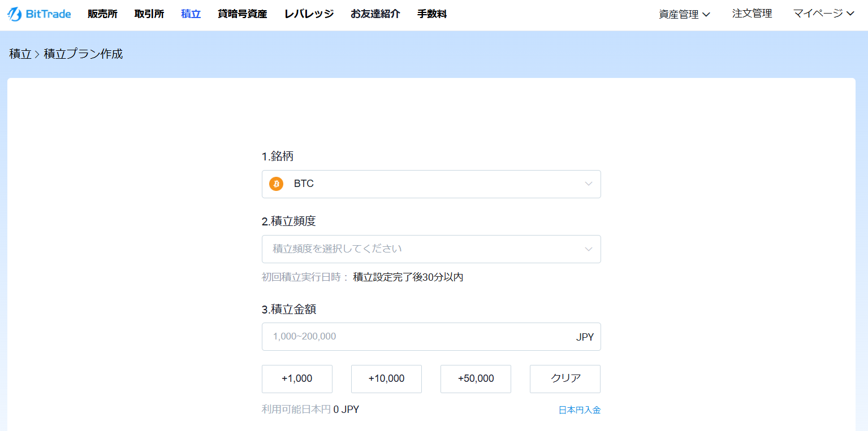Open 注文管理 order management

(752, 14)
